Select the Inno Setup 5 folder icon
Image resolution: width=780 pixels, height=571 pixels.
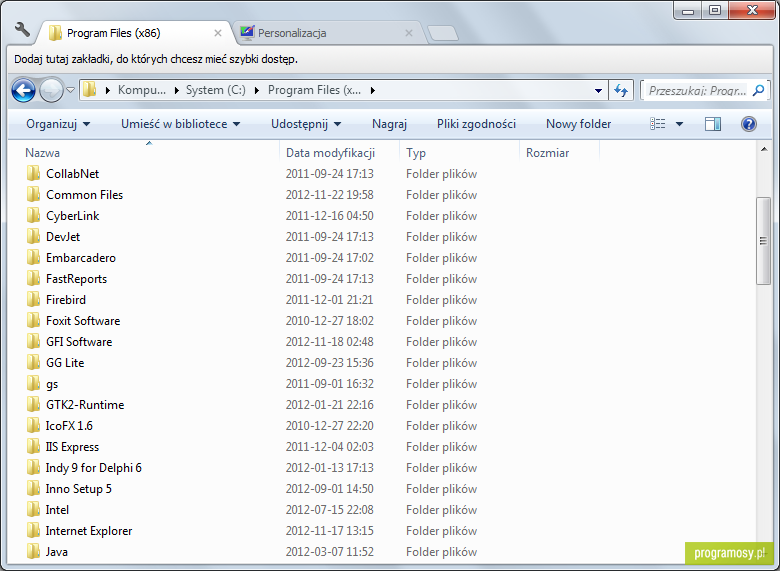pyautogui.click(x=33, y=489)
